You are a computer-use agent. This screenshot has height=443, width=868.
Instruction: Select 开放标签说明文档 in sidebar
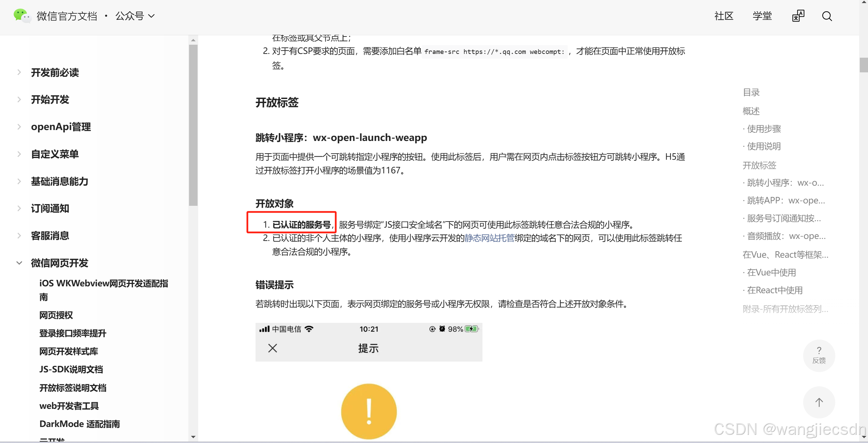73,388
